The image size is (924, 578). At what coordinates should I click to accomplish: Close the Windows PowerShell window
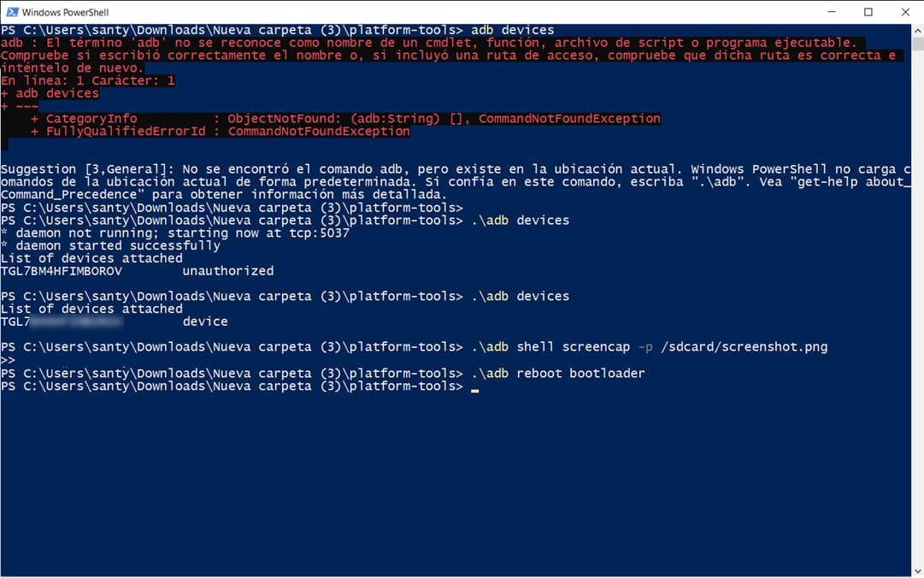tap(905, 12)
